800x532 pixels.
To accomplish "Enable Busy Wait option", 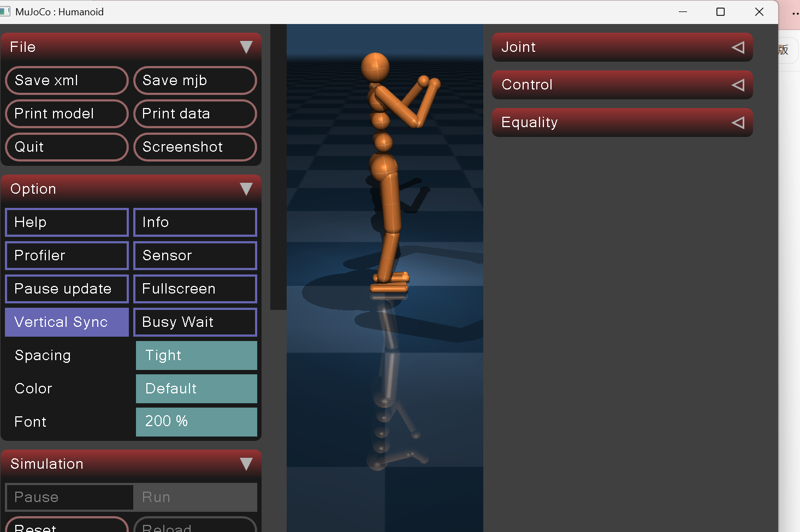I will pyautogui.click(x=195, y=322).
